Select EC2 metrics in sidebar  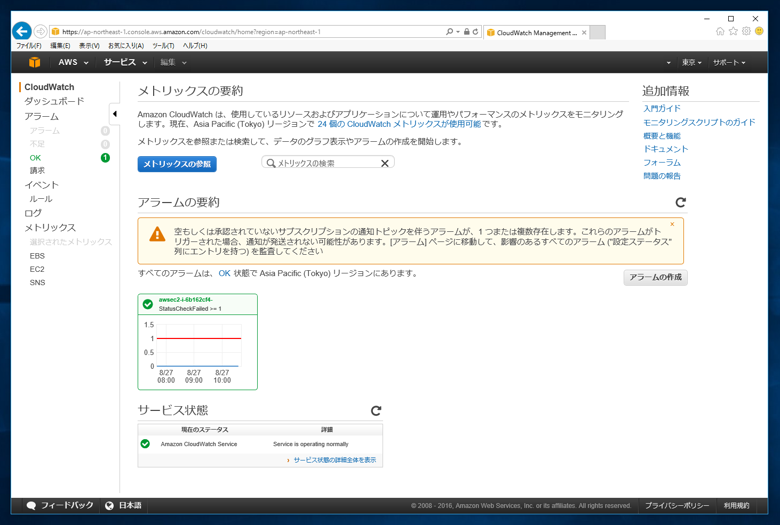[37, 269]
